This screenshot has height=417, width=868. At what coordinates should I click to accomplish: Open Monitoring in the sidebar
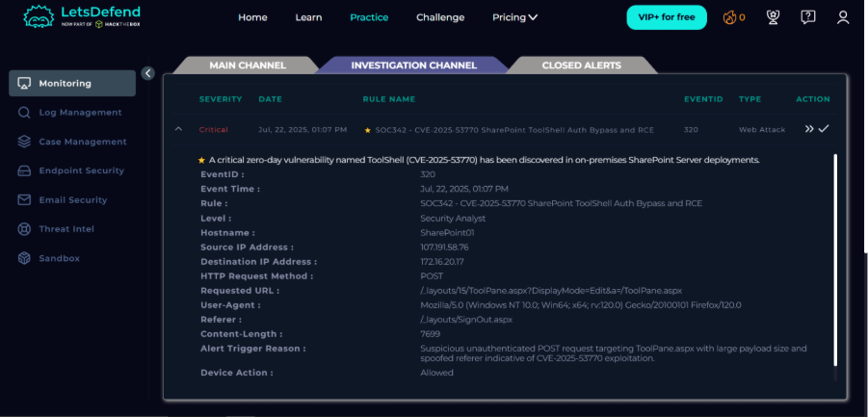click(x=72, y=84)
